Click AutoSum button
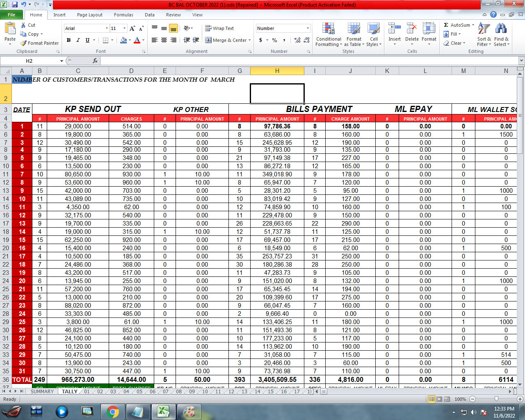Image resolution: width=525 pixels, height=420 pixels. pyautogui.click(x=457, y=25)
